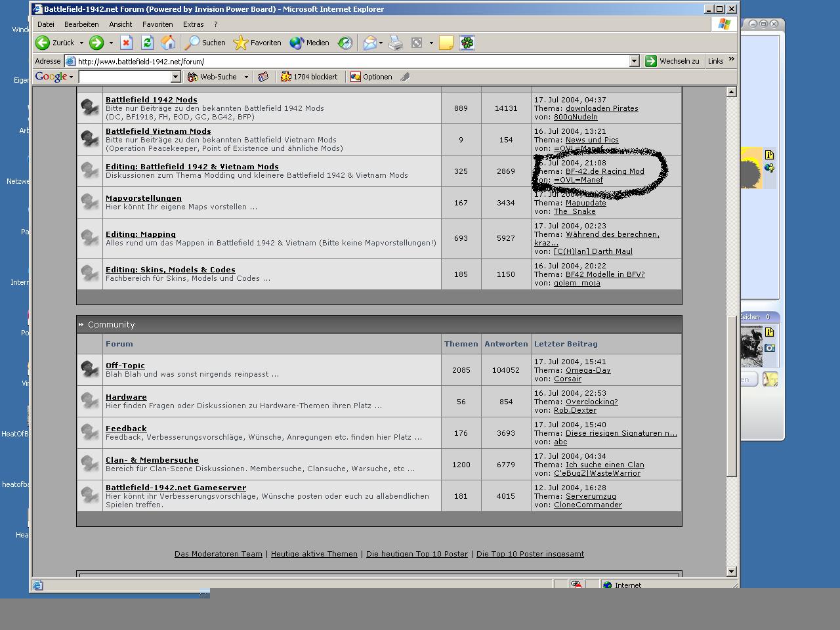The height and width of the screenshot is (630, 840).
Task: Click the Feedback forum status icon
Action: click(90, 432)
